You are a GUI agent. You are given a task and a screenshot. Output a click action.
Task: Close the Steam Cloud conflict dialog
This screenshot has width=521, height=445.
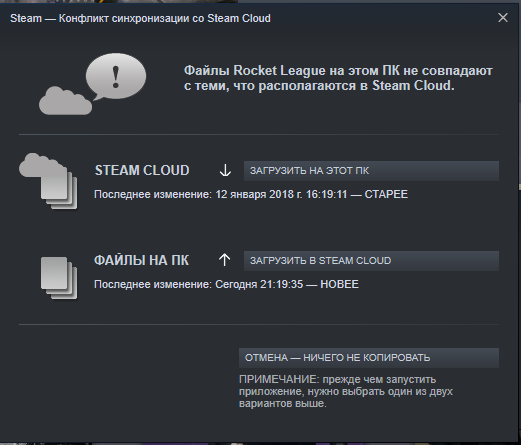coord(503,18)
